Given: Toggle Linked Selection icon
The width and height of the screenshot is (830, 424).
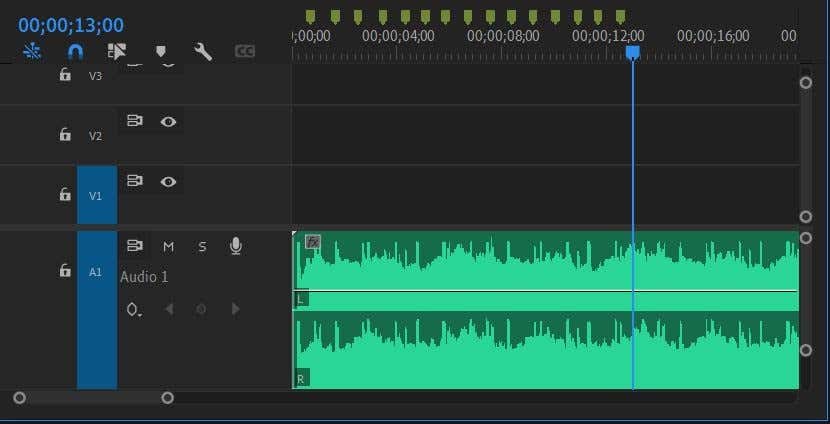Looking at the screenshot, I should 117,51.
